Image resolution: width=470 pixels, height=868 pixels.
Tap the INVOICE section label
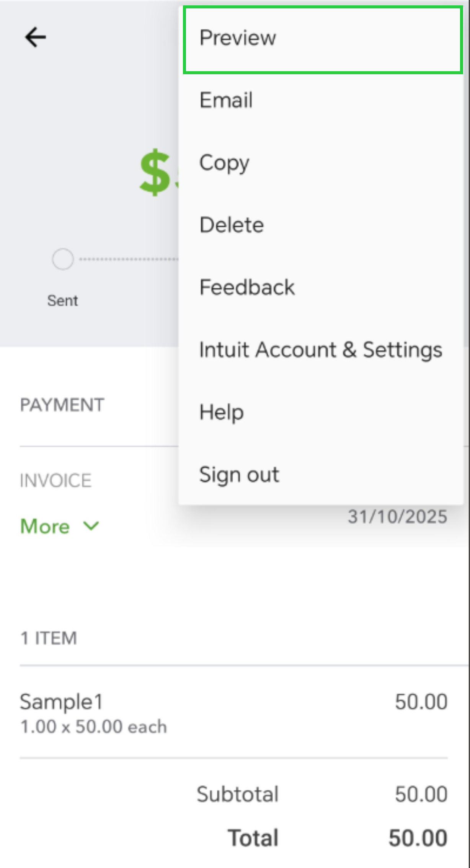tap(56, 481)
